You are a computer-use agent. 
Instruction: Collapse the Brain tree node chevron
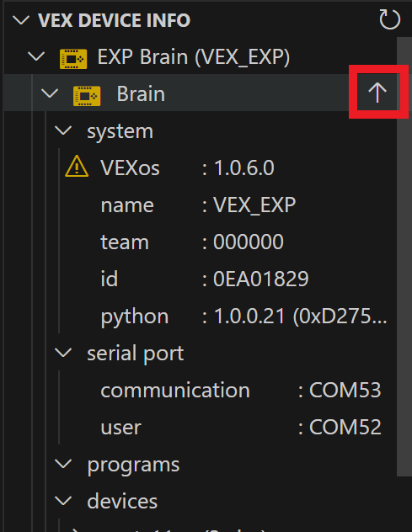point(50,93)
